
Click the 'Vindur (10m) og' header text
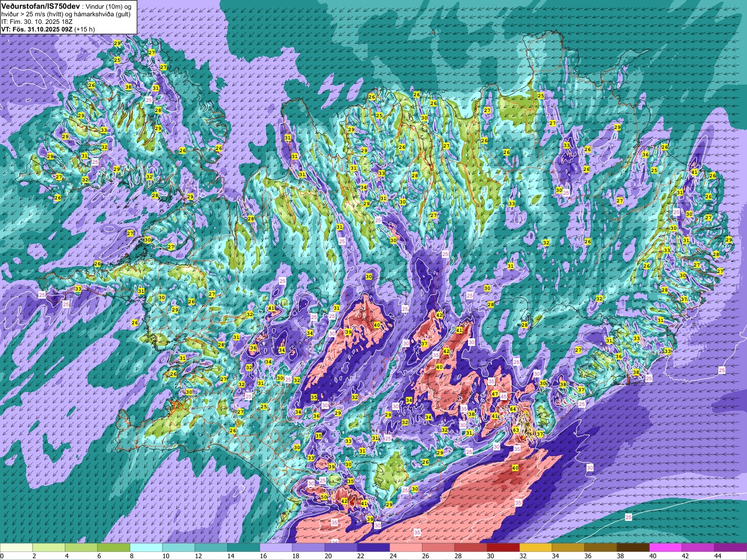click(109, 6)
